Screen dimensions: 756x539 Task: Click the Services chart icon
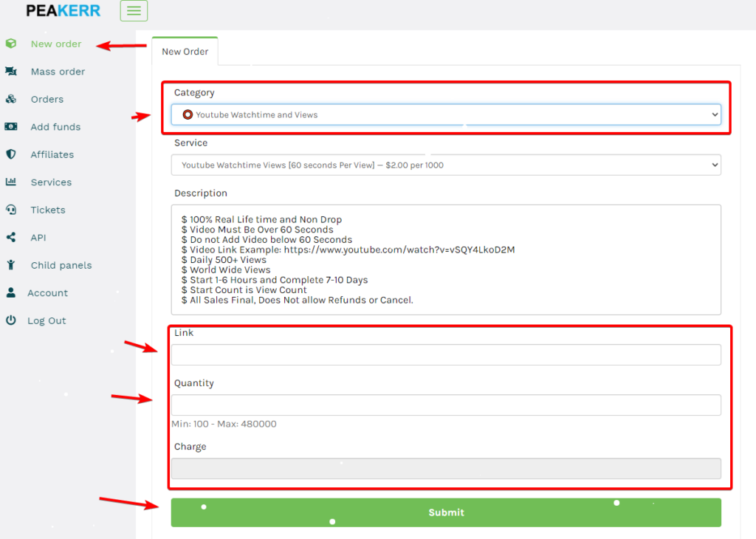11,182
